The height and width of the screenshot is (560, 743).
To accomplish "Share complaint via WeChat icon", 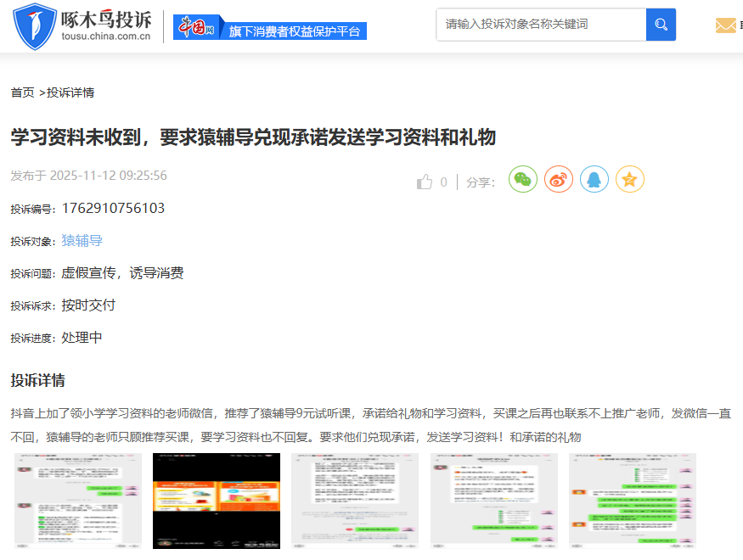I will tap(523, 179).
